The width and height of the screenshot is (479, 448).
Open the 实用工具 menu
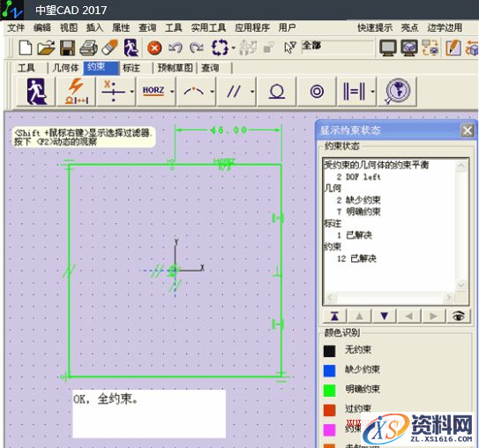pyautogui.click(x=208, y=28)
